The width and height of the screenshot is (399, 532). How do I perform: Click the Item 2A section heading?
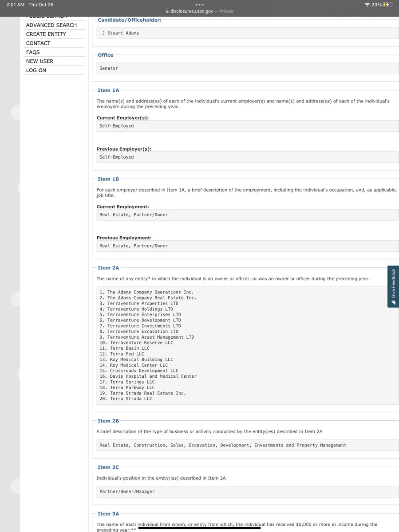pos(108,268)
